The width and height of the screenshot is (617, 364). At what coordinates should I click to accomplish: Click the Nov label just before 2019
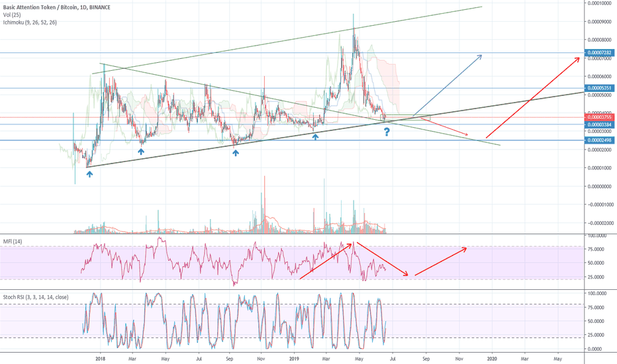pos(260,359)
